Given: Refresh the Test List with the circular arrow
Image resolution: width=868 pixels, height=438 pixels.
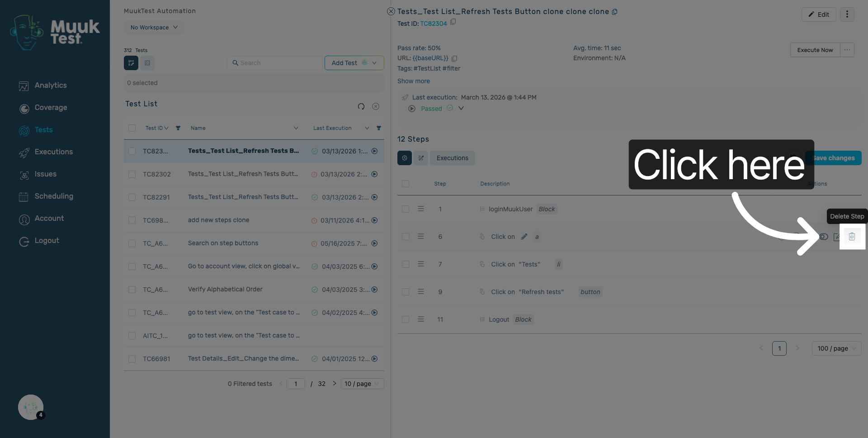Looking at the screenshot, I should [361, 106].
